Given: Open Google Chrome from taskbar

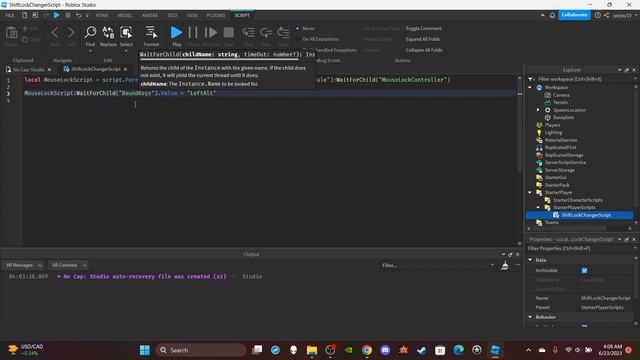Looking at the screenshot, I should [367, 350].
